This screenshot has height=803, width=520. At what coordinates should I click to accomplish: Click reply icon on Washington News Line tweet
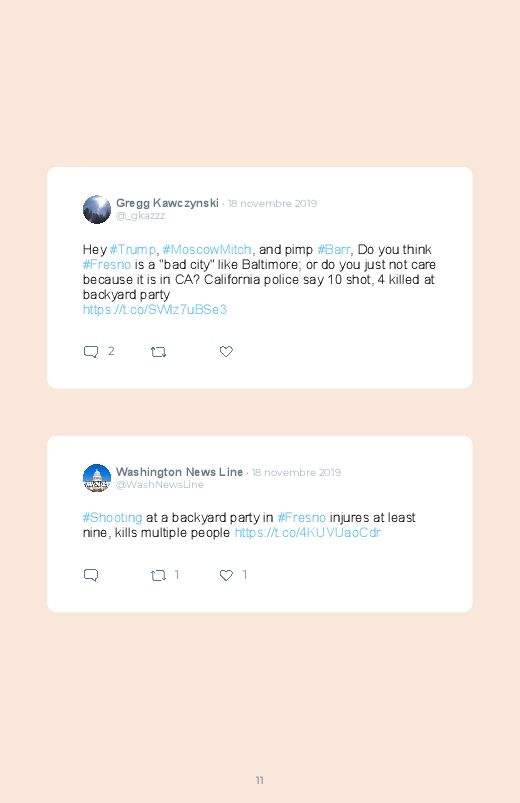pyautogui.click(x=91, y=575)
